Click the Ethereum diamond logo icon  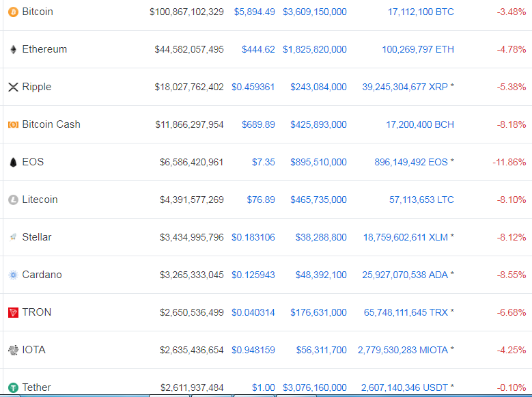13,50
